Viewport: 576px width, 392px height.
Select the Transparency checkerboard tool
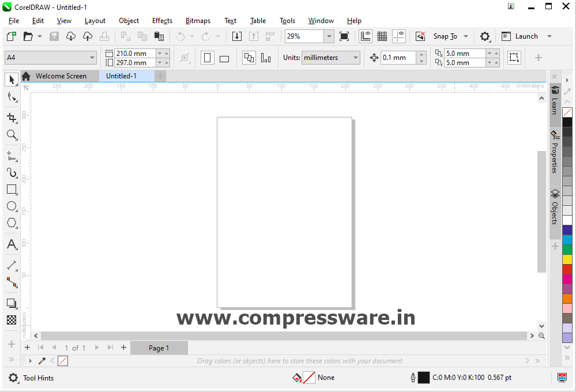pos(12,320)
